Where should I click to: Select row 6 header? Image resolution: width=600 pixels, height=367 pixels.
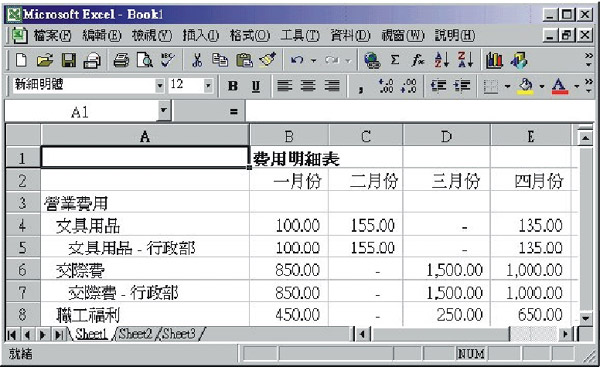coord(22,270)
